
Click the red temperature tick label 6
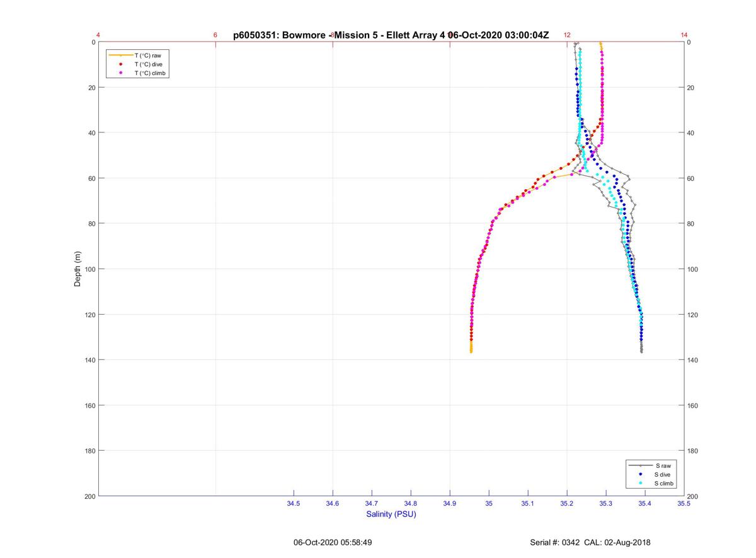pyautogui.click(x=215, y=35)
